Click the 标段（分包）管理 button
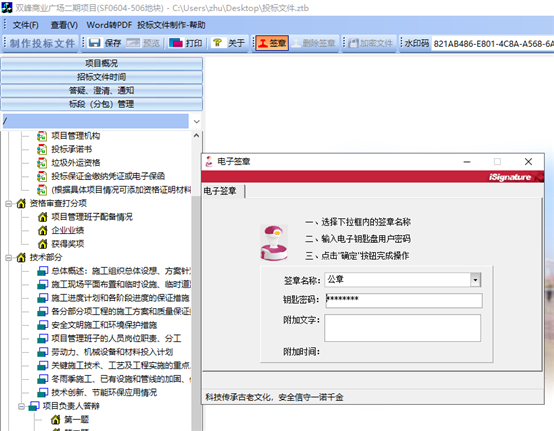The image size is (554, 431). tap(102, 104)
